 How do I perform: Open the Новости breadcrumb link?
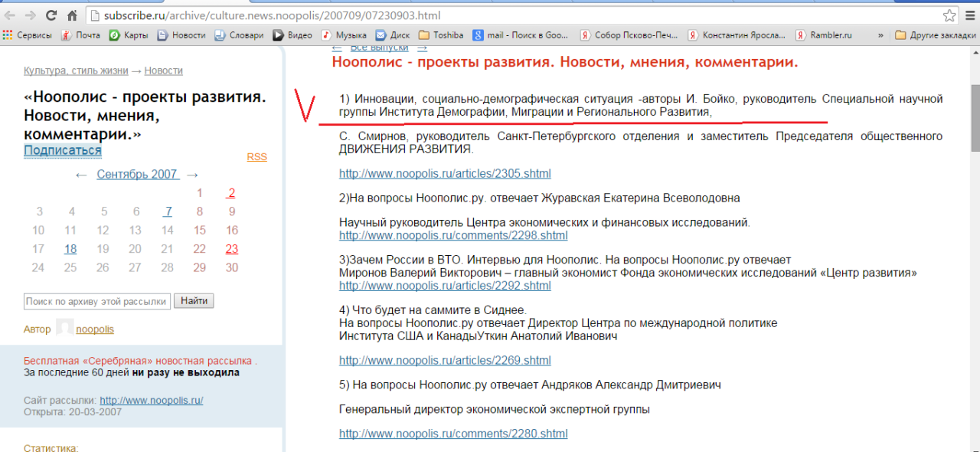tap(164, 70)
